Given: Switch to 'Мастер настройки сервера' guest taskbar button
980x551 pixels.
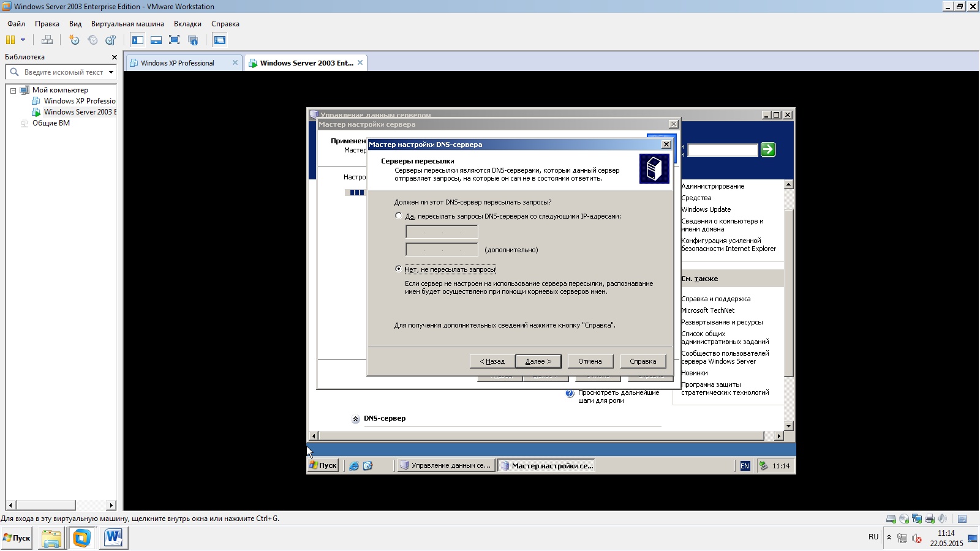Looking at the screenshot, I should click(x=547, y=466).
